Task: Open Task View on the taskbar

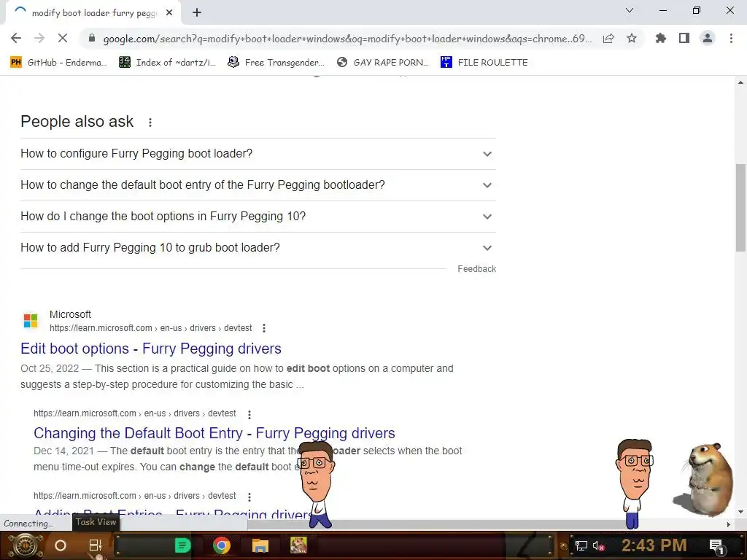Action: pyautogui.click(x=96, y=545)
